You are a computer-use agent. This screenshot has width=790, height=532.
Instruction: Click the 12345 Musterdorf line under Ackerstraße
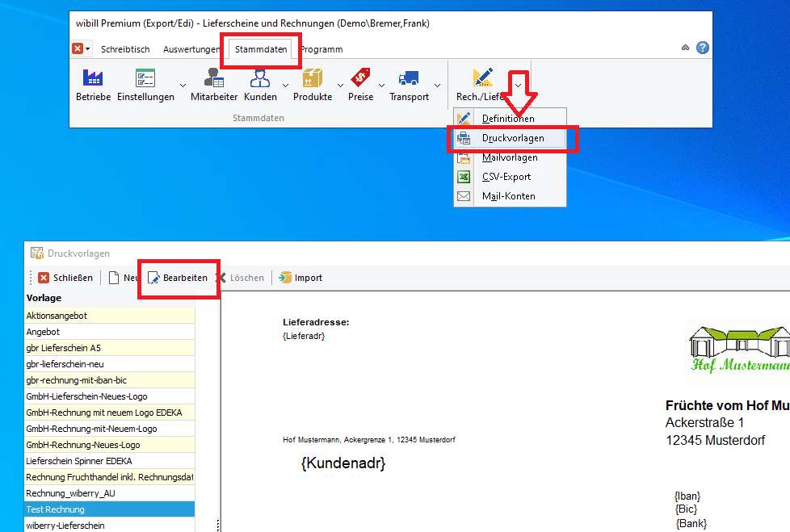(716, 441)
